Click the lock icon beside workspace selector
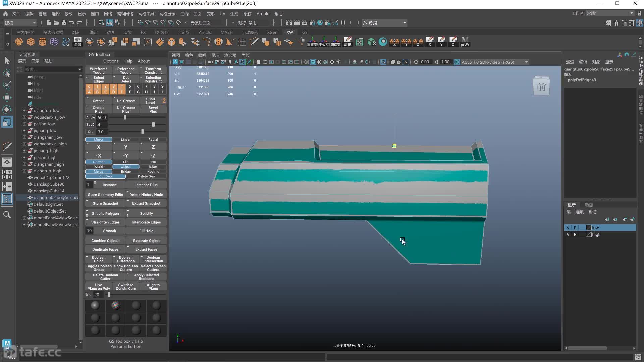 [640, 13]
